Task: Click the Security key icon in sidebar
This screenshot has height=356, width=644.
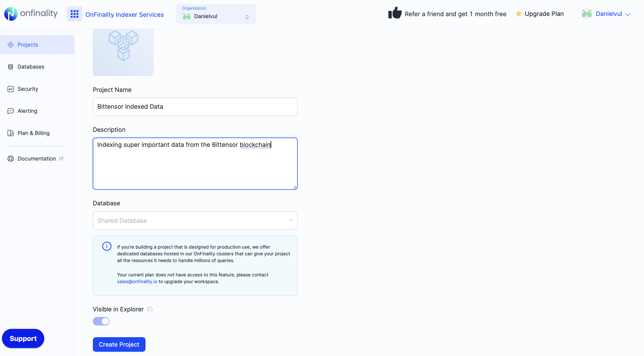Action: pyautogui.click(x=11, y=89)
